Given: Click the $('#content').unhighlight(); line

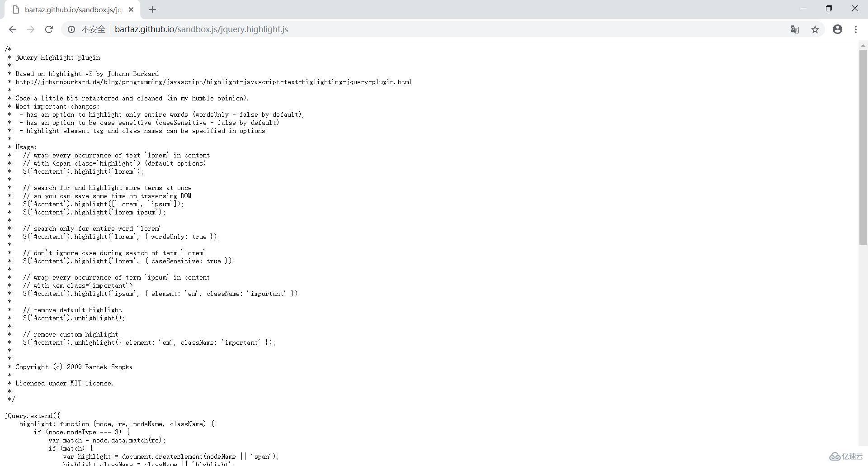Looking at the screenshot, I should (x=74, y=318).
